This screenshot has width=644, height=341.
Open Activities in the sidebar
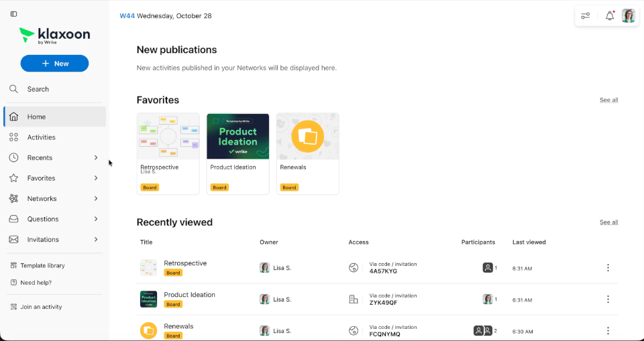54,137
